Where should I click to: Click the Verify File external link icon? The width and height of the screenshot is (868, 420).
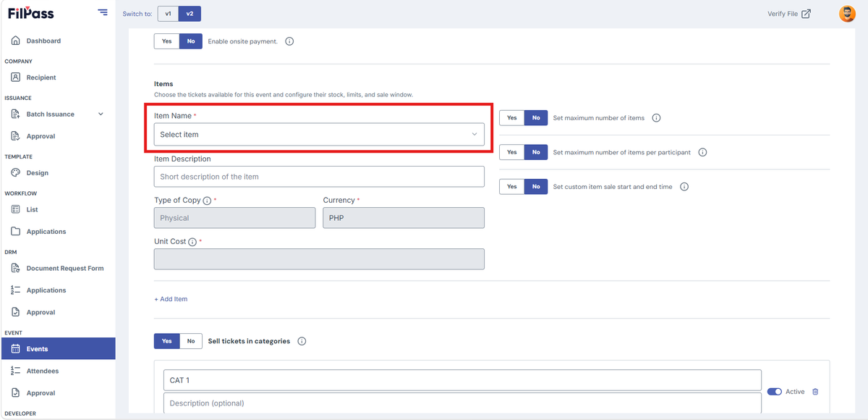806,14
